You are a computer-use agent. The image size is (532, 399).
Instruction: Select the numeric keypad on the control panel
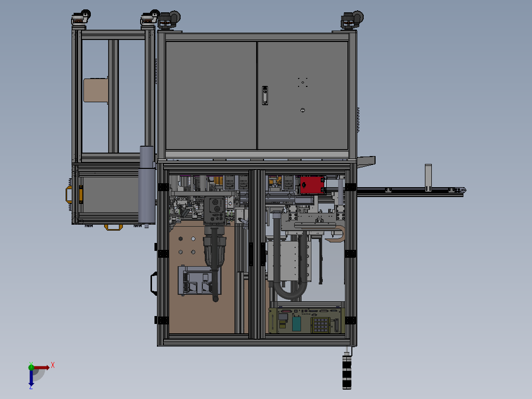coord(321,325)
